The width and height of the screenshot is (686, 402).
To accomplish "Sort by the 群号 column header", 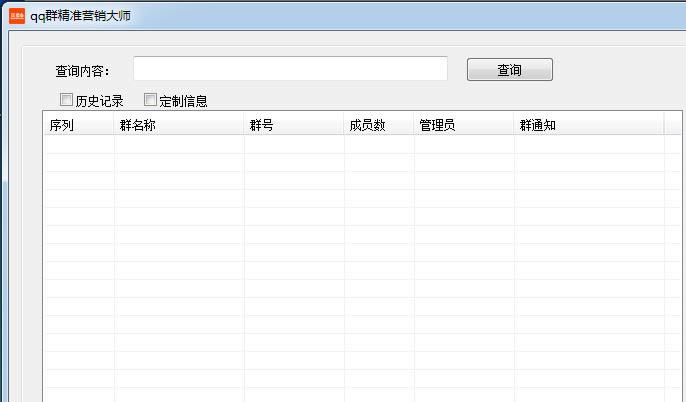I will point(294,125).
